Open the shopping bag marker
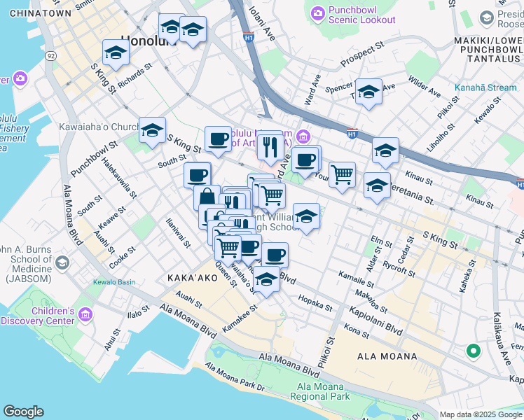 click(207, 198)
